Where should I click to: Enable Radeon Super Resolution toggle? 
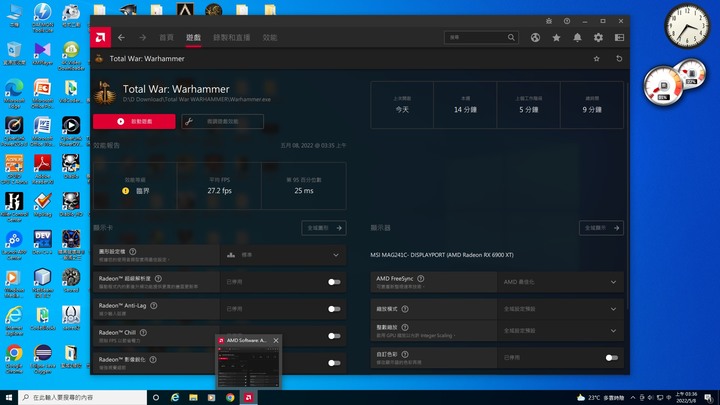[334, 282]
